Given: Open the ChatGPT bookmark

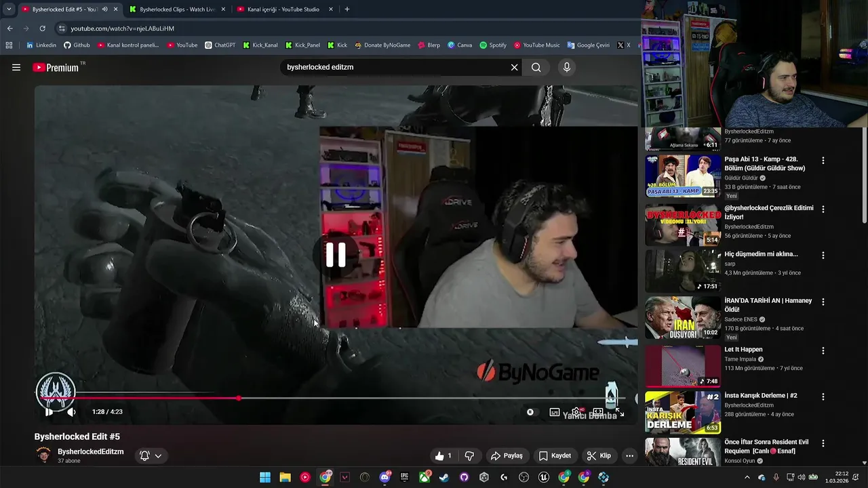Looking at the screenshot, I should coord(220,45).
